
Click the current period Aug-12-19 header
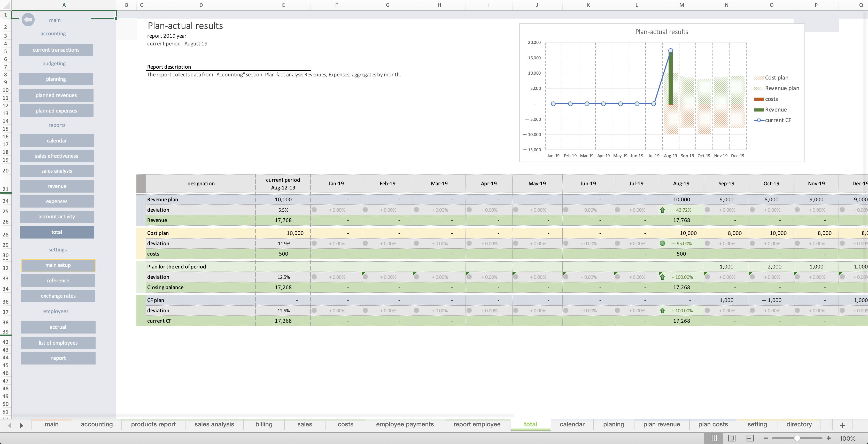pyautogui.click(x=283, y=184)
